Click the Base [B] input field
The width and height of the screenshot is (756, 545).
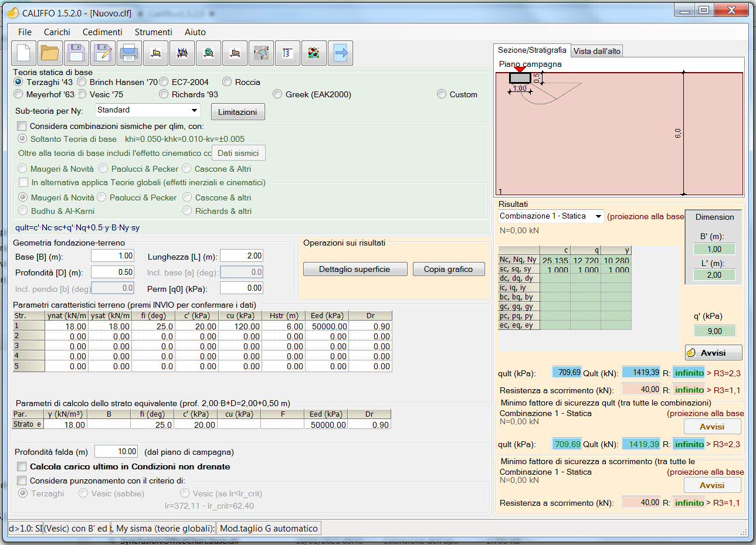[x=113, y=256]
